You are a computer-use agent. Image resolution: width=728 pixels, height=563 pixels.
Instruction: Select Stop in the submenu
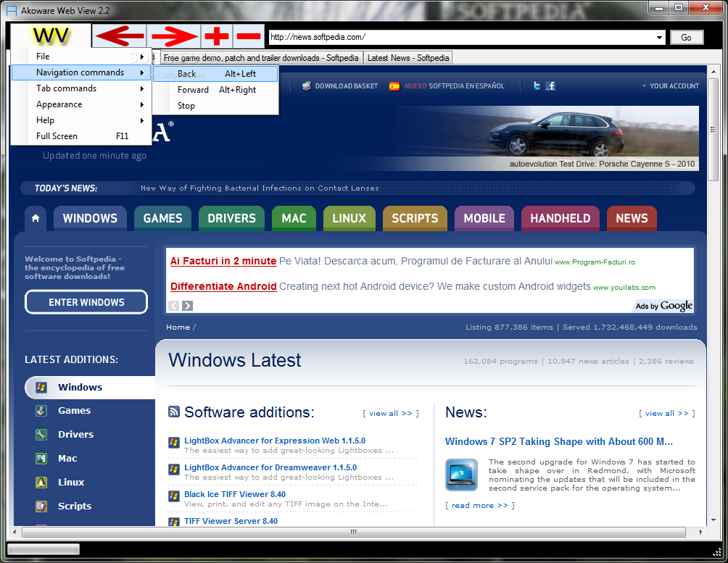tap(215, 106)
